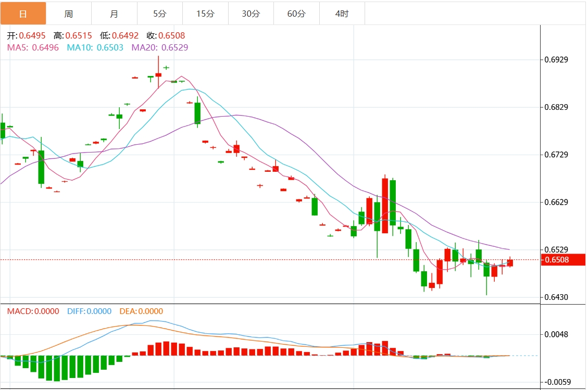This screenshot has width=588, height=390.
Task: Click the MA20: 0.6529 indicator label
Action: [160, 47]
